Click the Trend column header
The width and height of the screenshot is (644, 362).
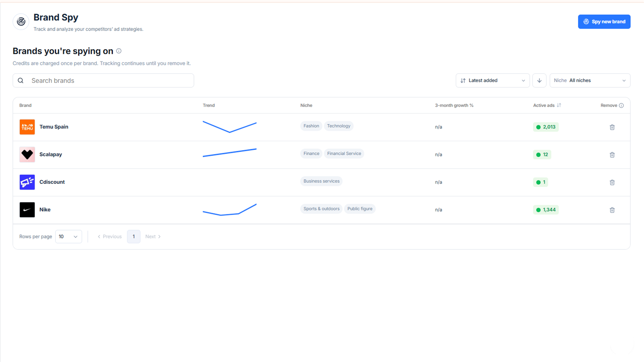click(x=208, y=105)
